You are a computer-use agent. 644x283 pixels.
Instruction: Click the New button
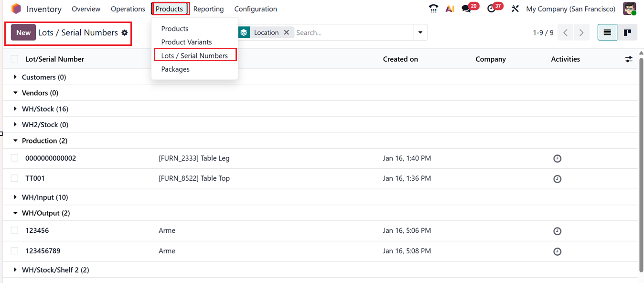point(23,33)
